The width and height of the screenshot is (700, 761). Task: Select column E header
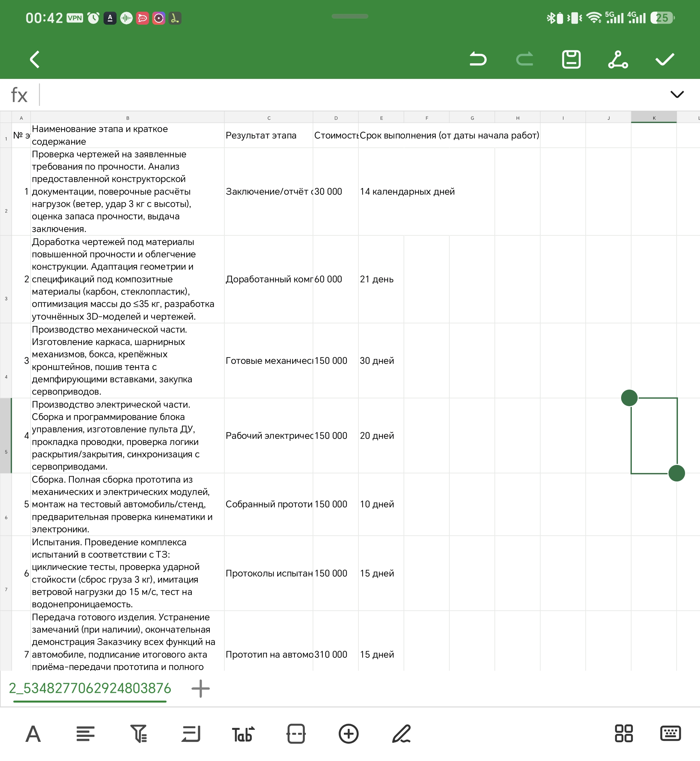[x=381, y=118]
